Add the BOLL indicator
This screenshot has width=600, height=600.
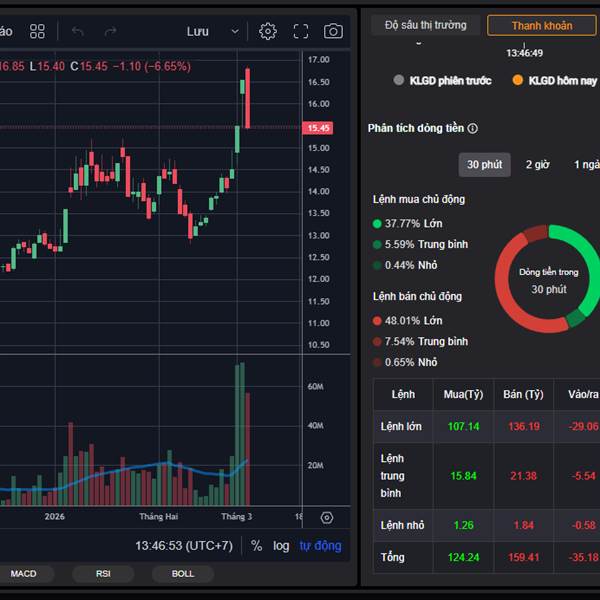[183, 574]
